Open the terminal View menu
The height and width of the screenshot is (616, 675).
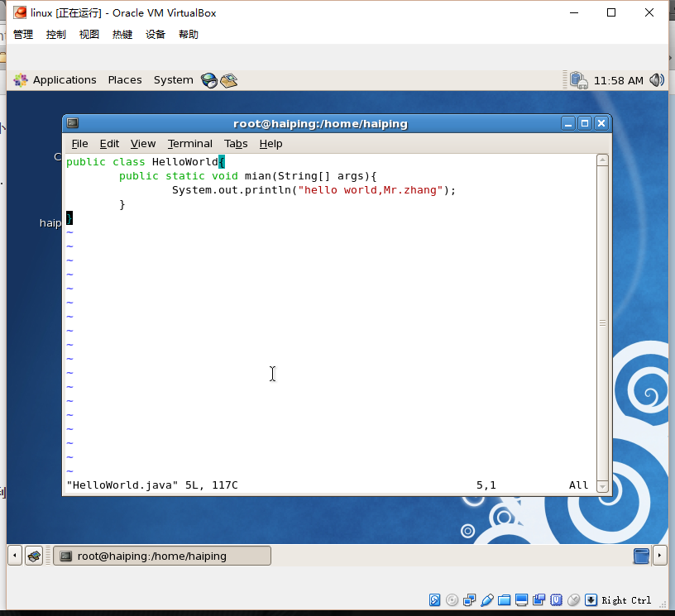pyautogui.click(x=143, y=144)
